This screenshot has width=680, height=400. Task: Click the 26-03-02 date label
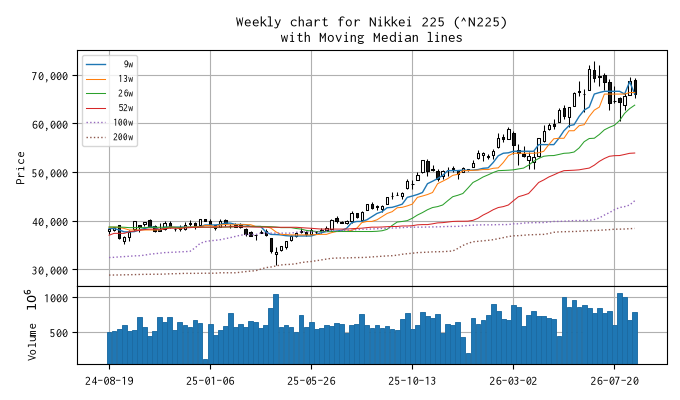(x=513, y=381)
